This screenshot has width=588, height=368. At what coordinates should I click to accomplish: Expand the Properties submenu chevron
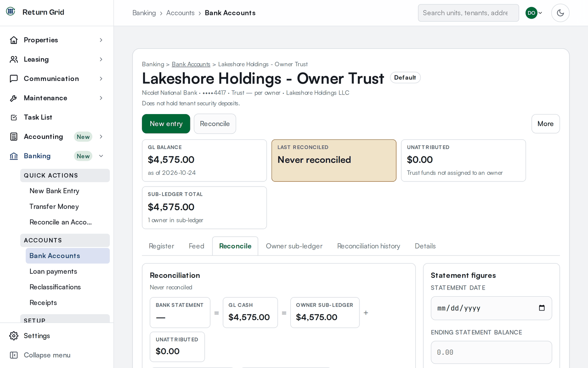pyautogui.click(x=101, y=40)
